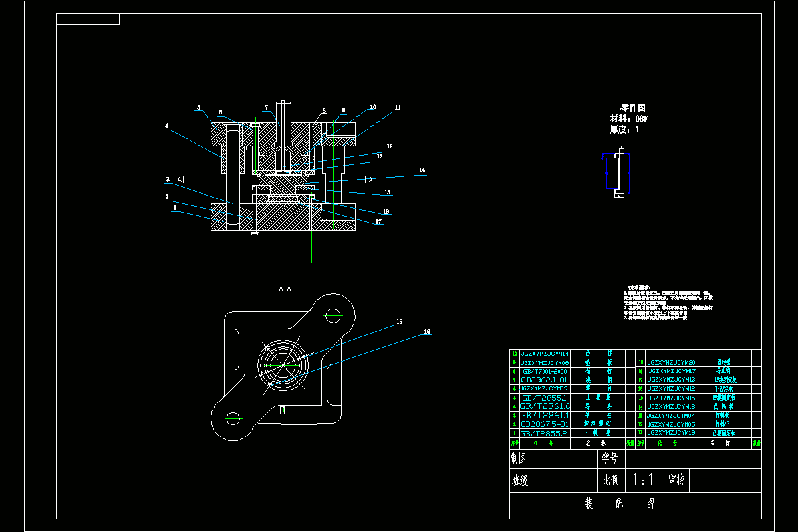Click the A-A section view label

tap(285, 288)
